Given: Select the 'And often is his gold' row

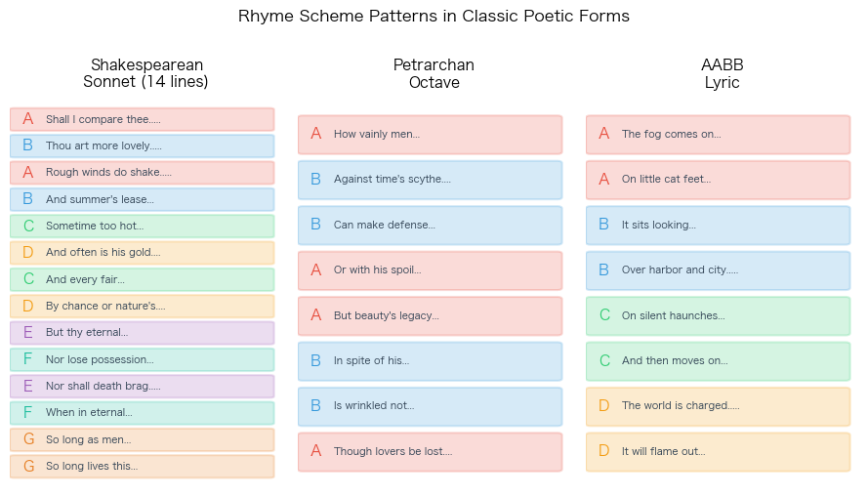Looking at the screenshot, I should (x=143, y=252).
